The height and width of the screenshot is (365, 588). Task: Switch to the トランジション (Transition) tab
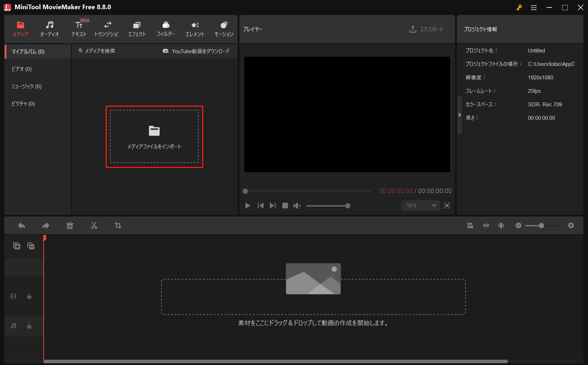107,29
